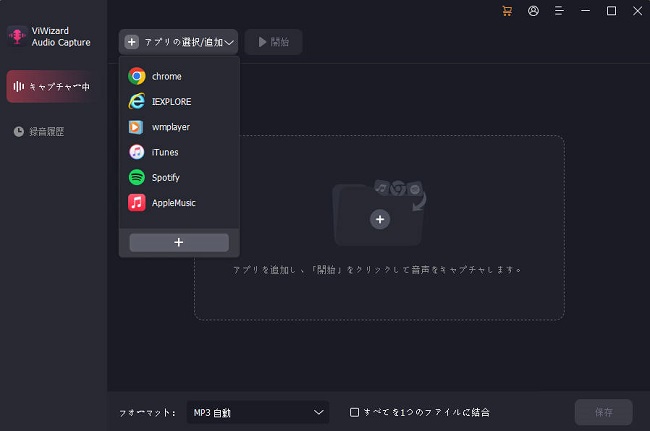Minimize the ViWizard window
Viewport: 650px width, 431px height.
tap(585, 11)
